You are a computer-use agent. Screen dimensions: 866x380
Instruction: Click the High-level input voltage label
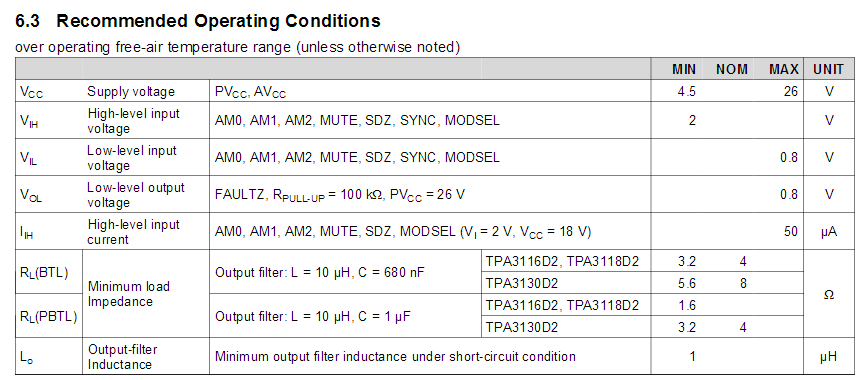133,121
